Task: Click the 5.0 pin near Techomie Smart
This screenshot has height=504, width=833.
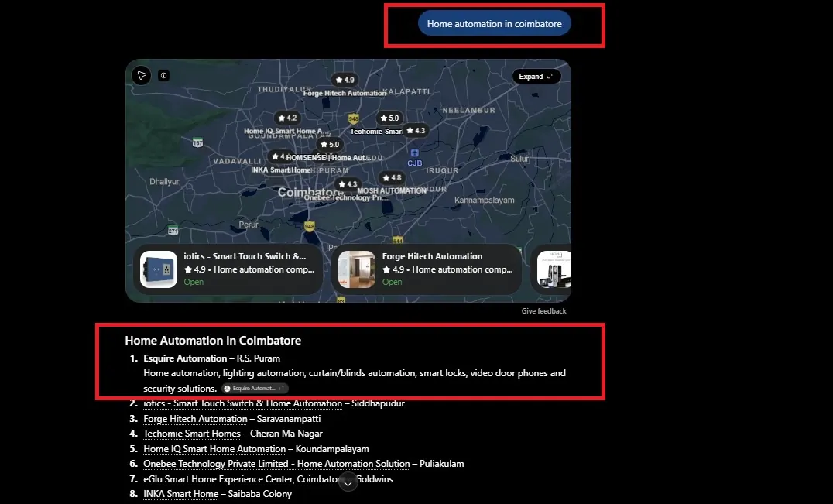Action: point(389,118)
